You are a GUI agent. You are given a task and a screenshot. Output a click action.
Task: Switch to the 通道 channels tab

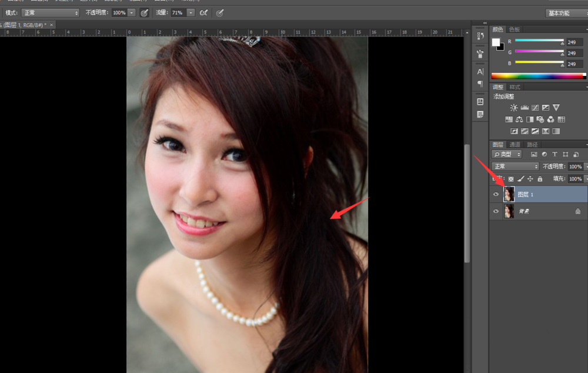(x=515, y=145)
